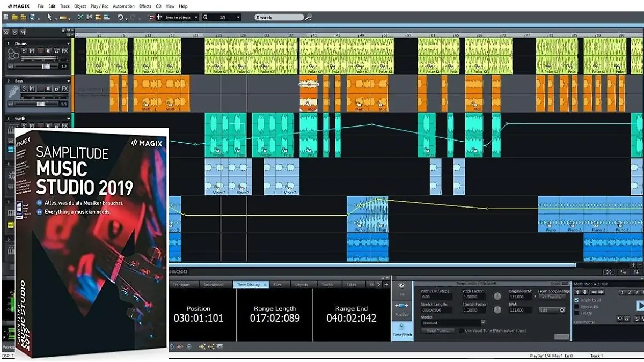Open FX for the Drums track
This screenshot has width=644, height=362.
coord(64,51)
